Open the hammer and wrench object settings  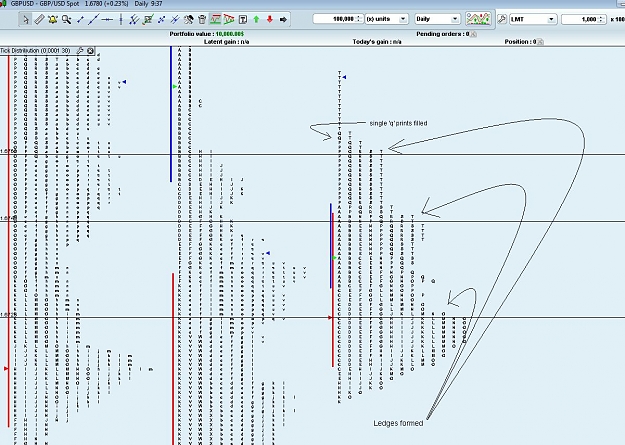tap(189, 19)
